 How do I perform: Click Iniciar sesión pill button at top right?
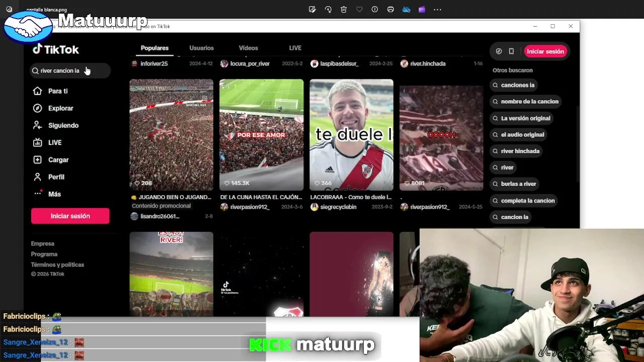(545, 51)
